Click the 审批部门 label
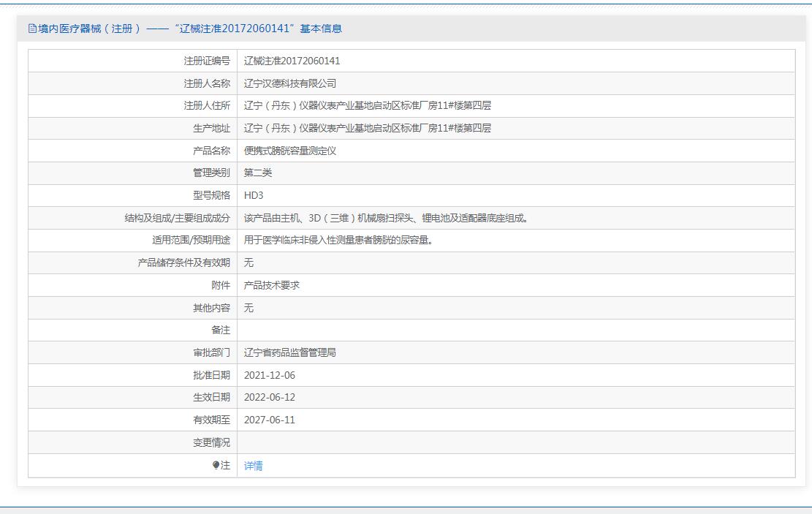The width and height of the screenshot is (812, 514). [211, 353]
